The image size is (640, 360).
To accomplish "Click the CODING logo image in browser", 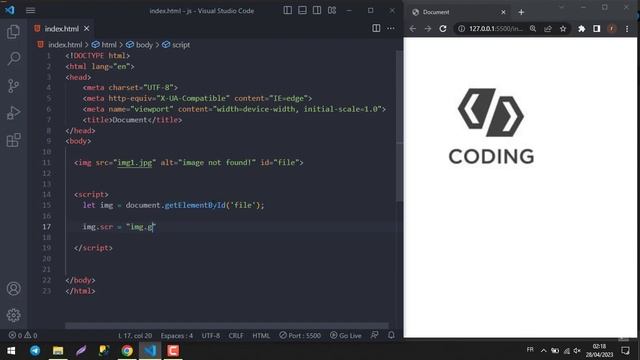I will tap(491, 126).
